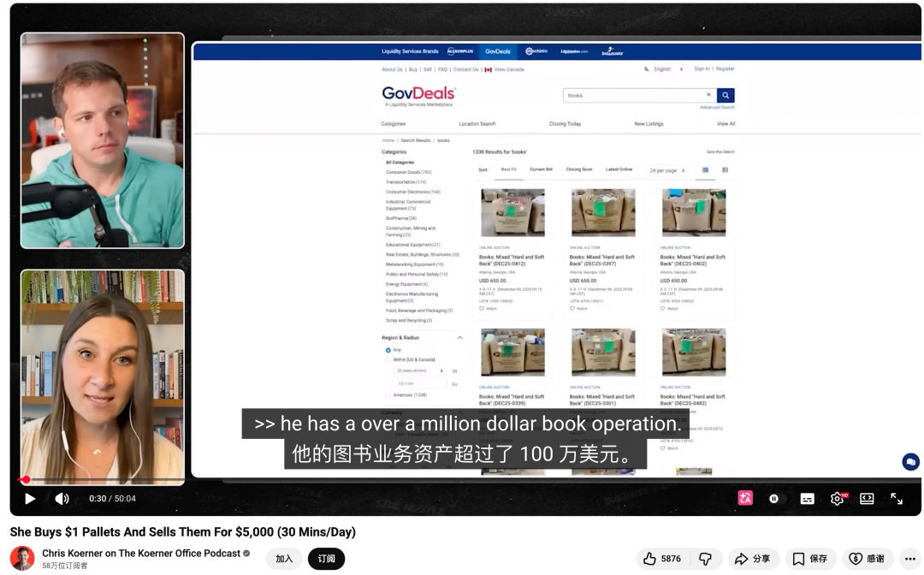Open Chris Koerner channel avatar
Viewport: 924px width, 575px height.
tap(22, 559)
